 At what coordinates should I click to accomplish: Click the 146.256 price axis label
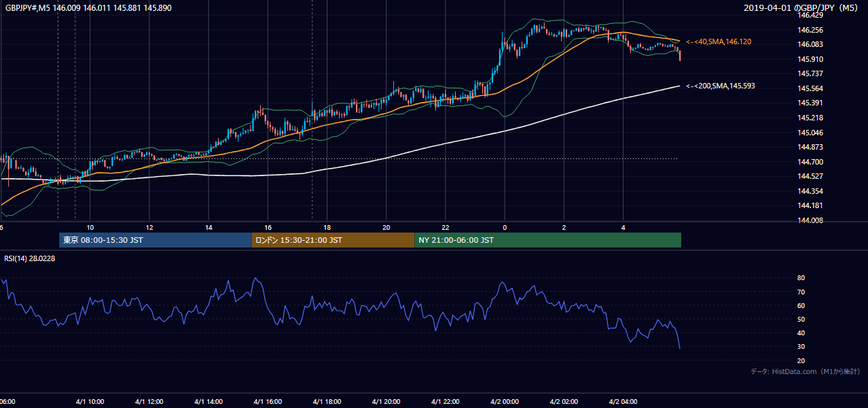pos(811,30)
